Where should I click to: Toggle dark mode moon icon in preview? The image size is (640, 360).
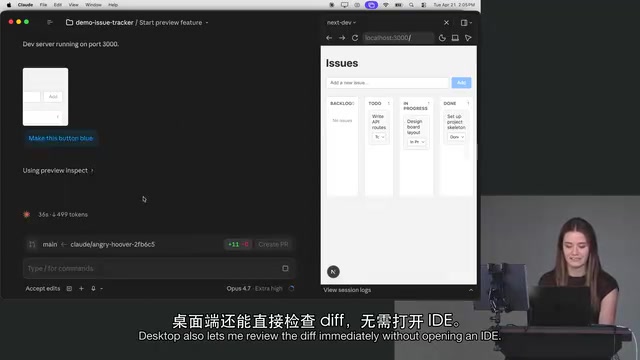point(442,38)
